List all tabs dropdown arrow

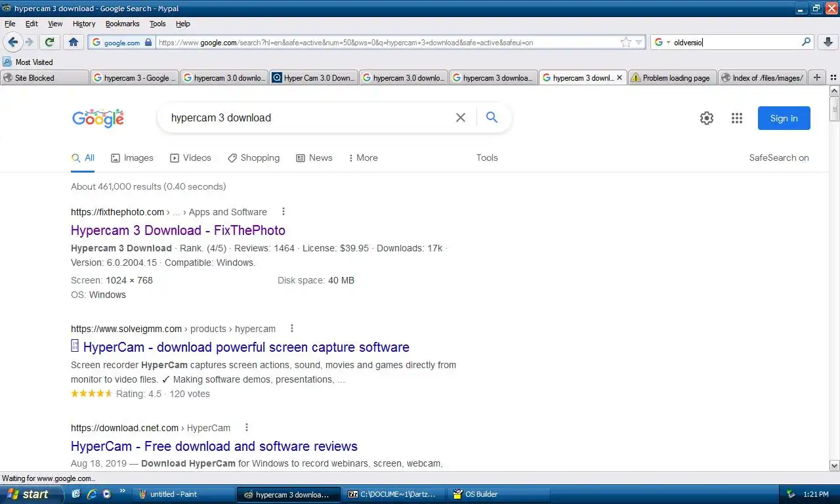click(832, 77)
